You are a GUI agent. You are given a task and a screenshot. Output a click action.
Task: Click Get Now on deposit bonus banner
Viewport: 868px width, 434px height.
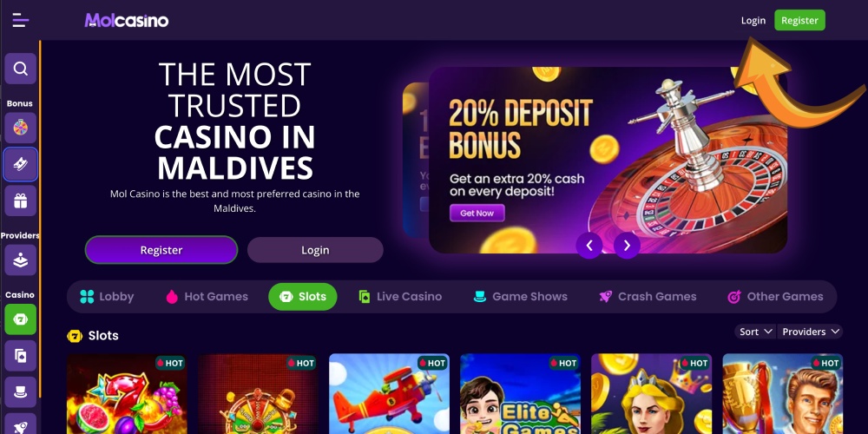point(477,214)
